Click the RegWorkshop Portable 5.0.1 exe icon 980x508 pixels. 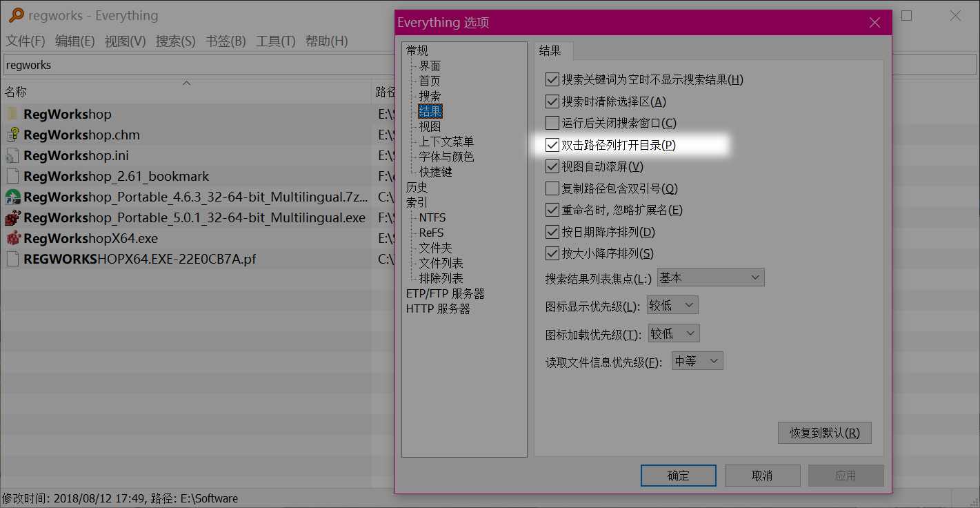tap(13, 217)
